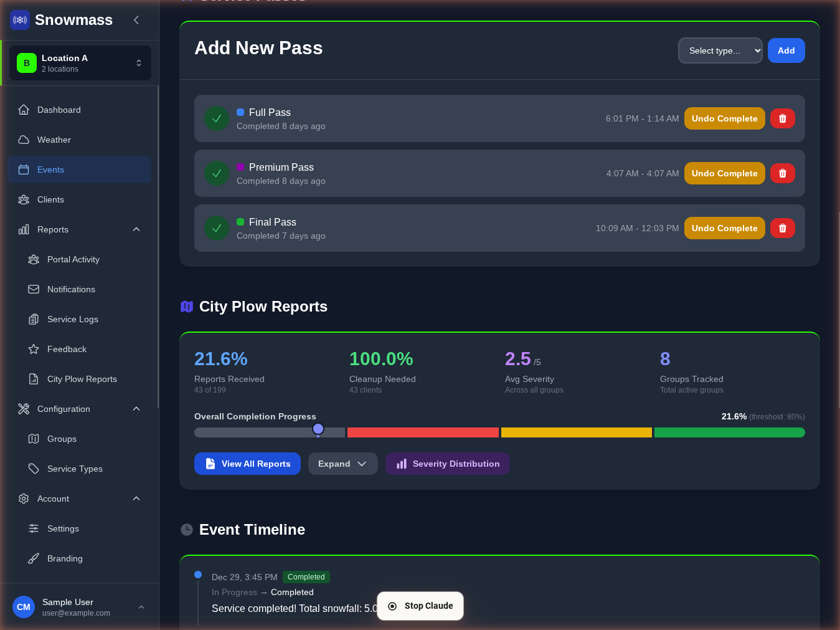Collapse sidebar using the left chevron

pos(136,20)
